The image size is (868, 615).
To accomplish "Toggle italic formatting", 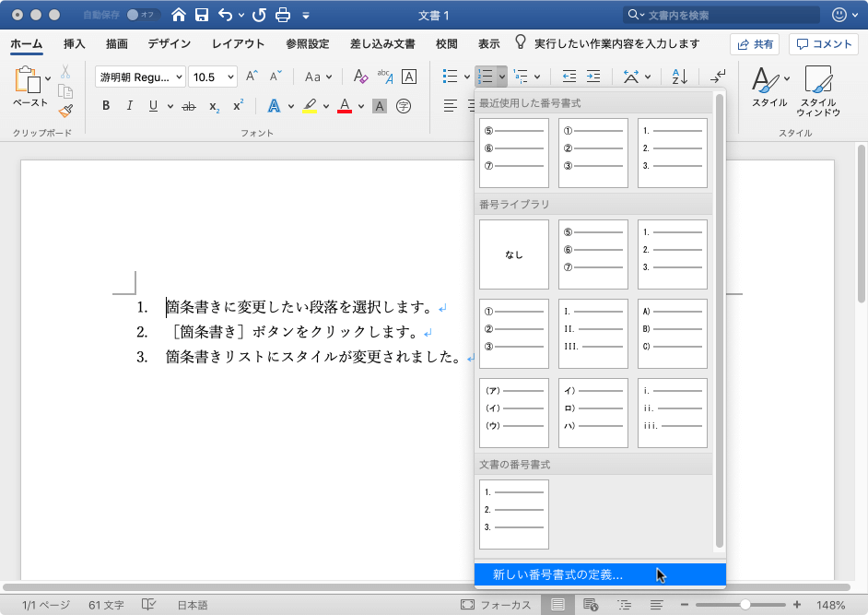I will click(130, 106).
